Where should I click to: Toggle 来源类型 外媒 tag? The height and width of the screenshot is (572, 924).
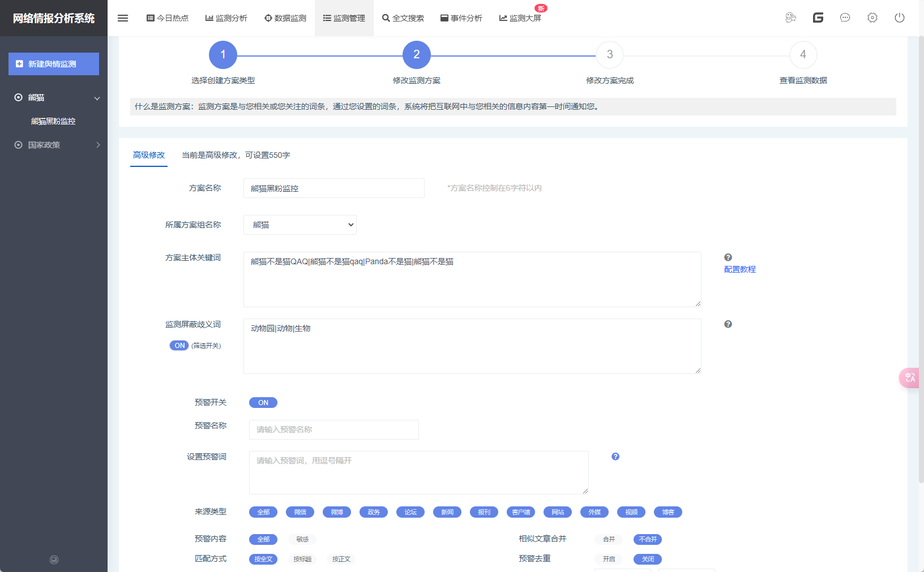point(594,512)
